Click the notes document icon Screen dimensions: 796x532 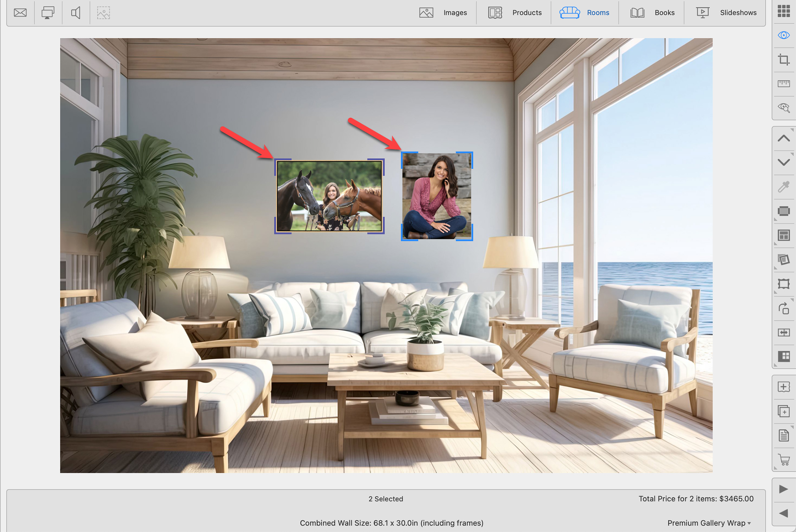tap(783, 435)
